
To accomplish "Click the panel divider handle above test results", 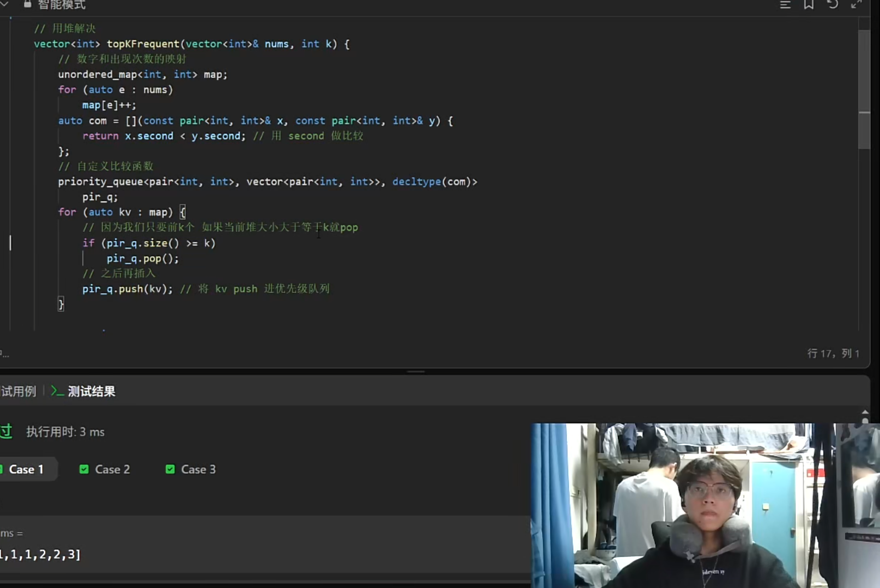I will pos(416,372).
